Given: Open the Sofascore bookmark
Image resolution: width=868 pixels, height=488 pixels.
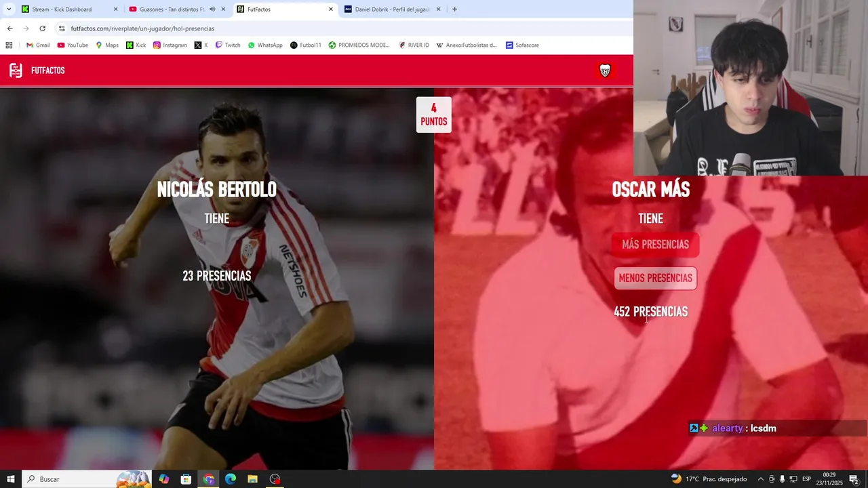Looking at the screenshot, I should (x=522, y=45).
